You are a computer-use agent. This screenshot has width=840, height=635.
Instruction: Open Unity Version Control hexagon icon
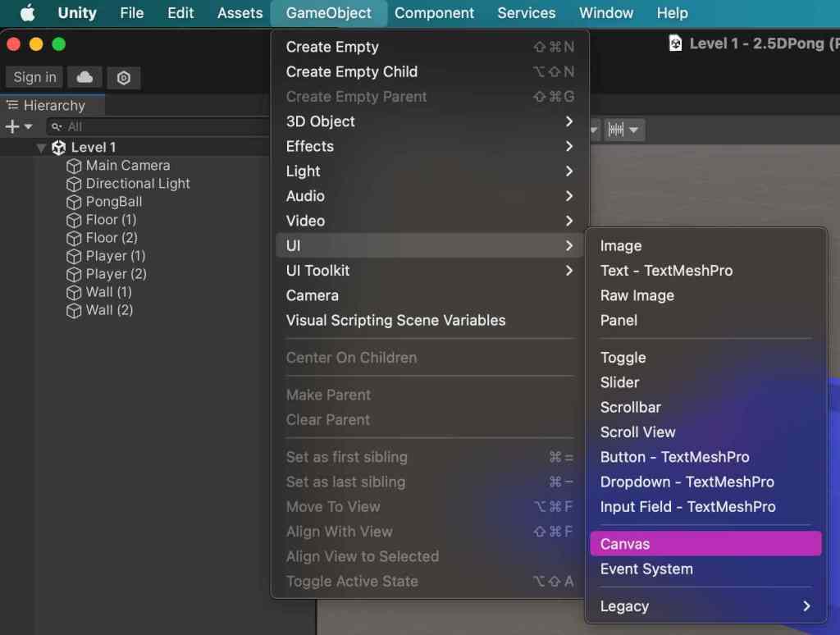tap(124, 78)
